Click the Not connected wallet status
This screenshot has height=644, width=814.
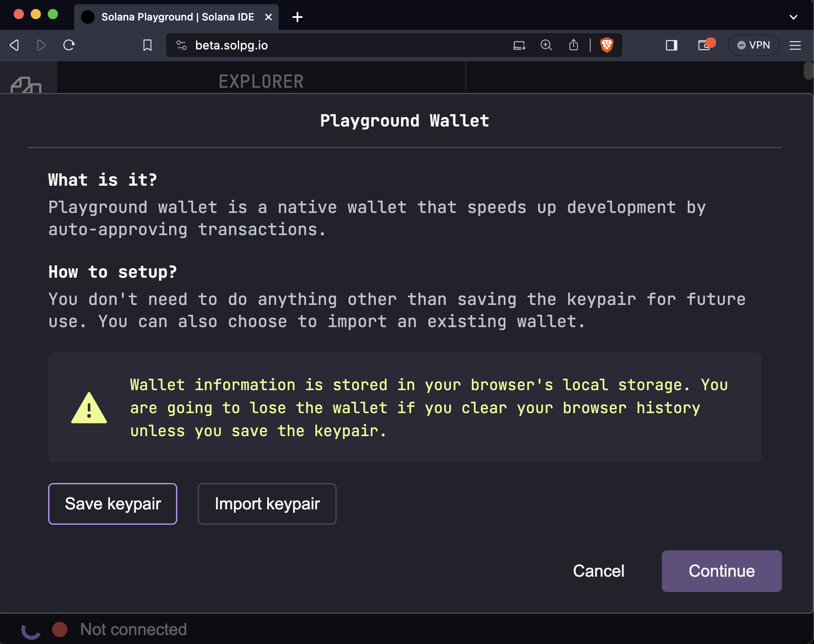tap(133, 629)
